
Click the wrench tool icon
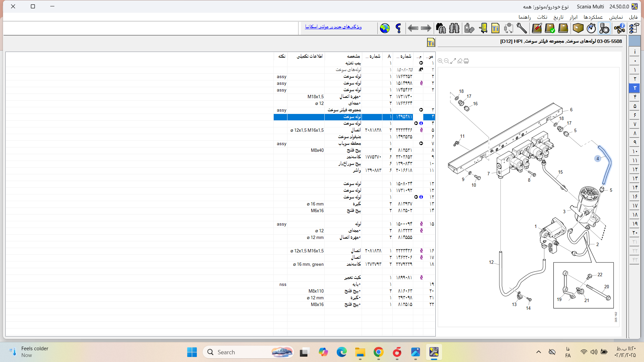click(522, 28)
